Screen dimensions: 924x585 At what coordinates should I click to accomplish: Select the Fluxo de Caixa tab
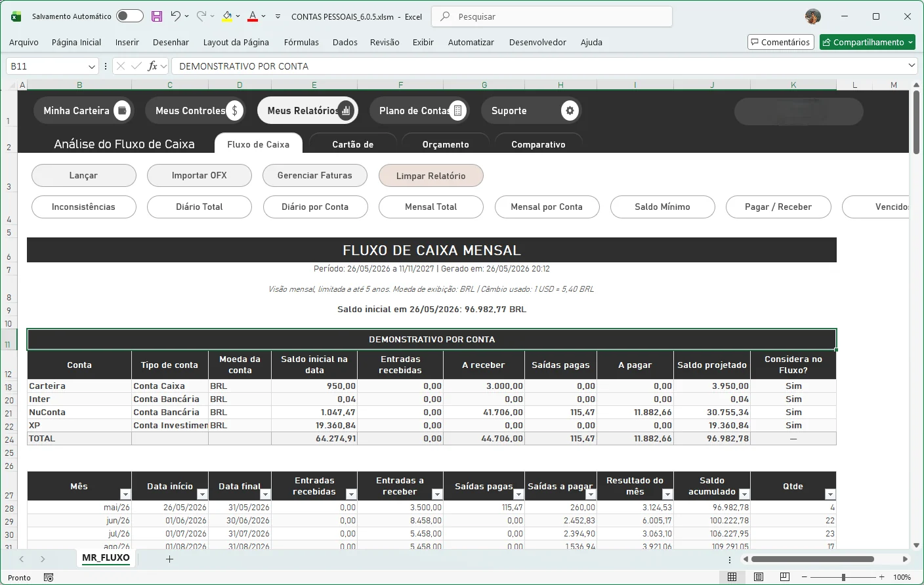click(x=259, y=144)
